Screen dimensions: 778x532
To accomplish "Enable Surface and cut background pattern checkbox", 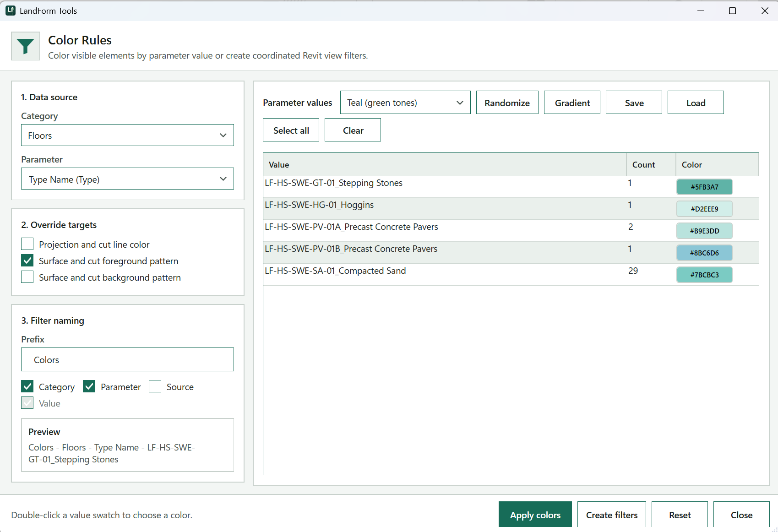I will (x=27, y=277).
